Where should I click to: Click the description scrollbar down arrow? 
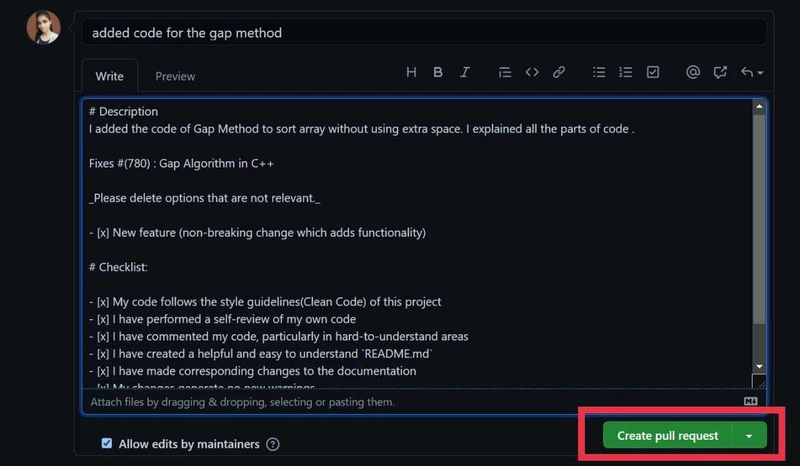[759, 366]
